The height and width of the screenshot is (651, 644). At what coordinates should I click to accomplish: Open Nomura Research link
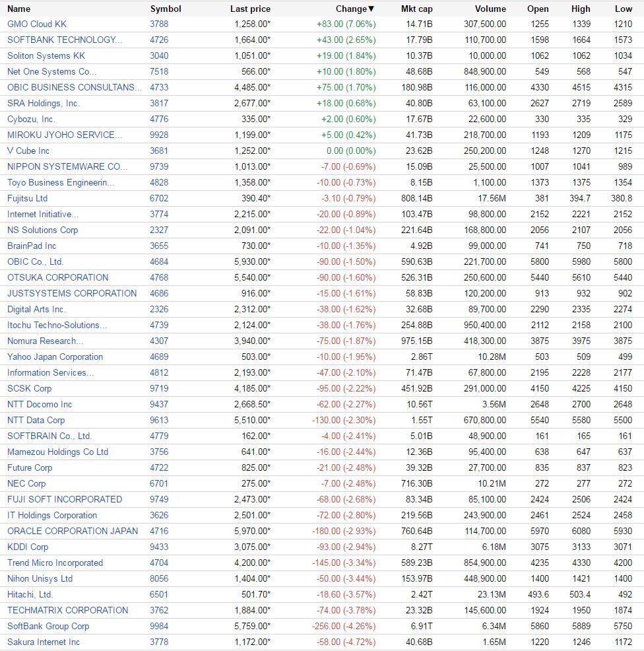pos(46,341)
